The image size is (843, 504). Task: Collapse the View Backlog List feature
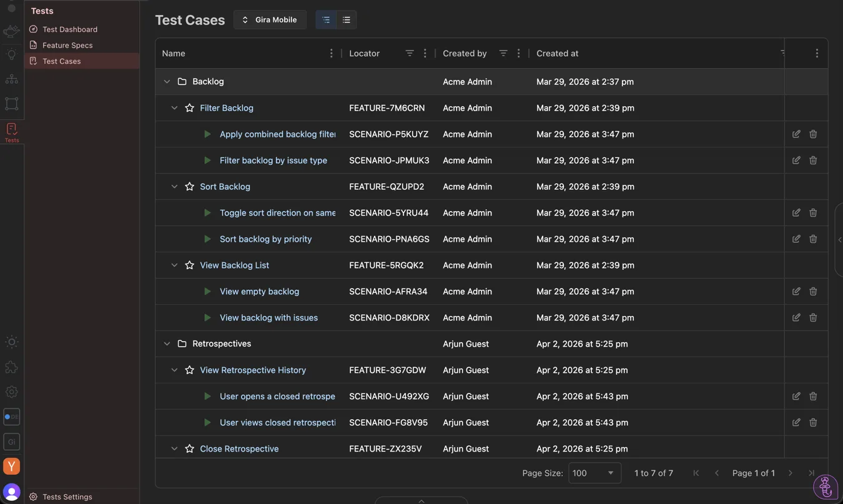click(174, 265)
